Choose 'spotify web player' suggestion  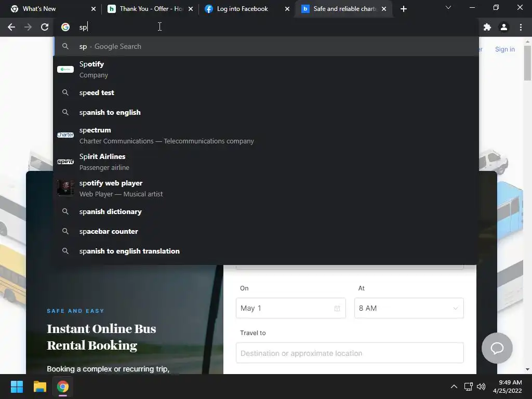[x=266, y=188]
